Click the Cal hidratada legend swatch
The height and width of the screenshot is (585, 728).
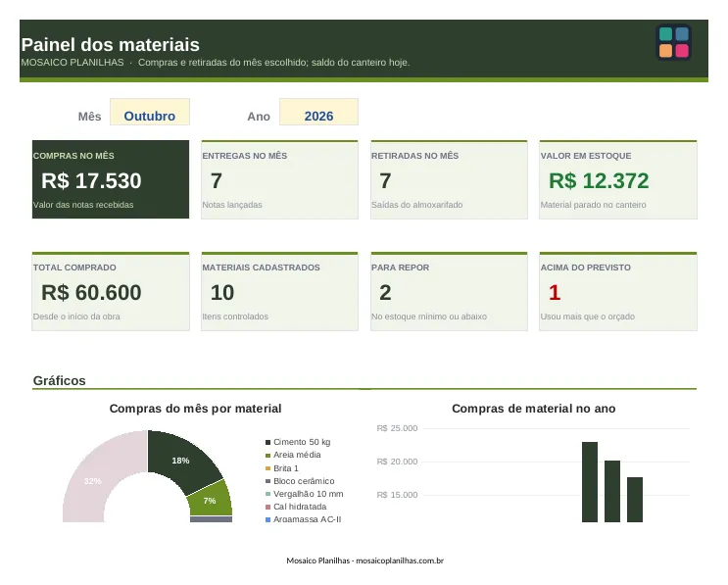267,507
